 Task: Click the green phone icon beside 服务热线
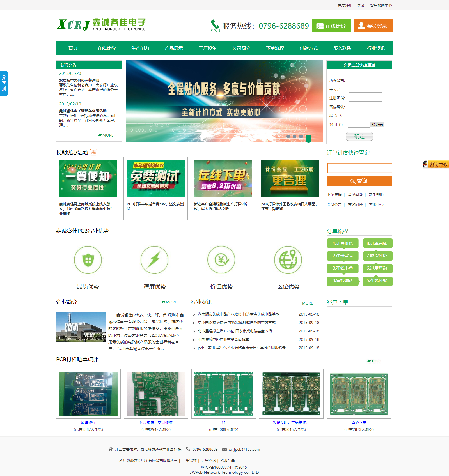(x=214, y=25)
